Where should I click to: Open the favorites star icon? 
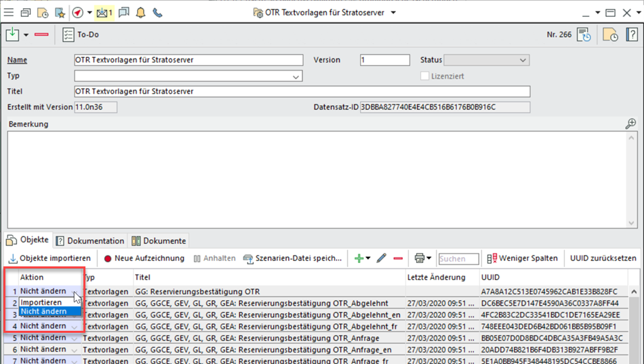[60, 13]
